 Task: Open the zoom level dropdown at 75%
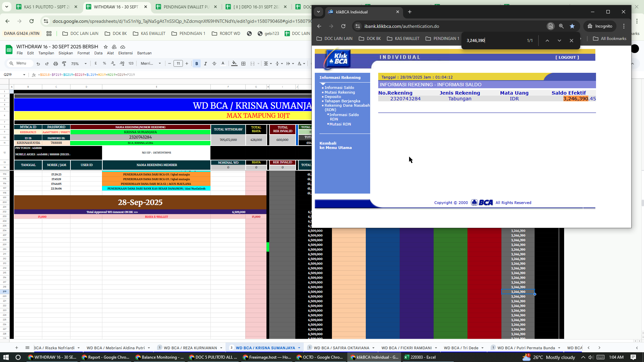79,63
